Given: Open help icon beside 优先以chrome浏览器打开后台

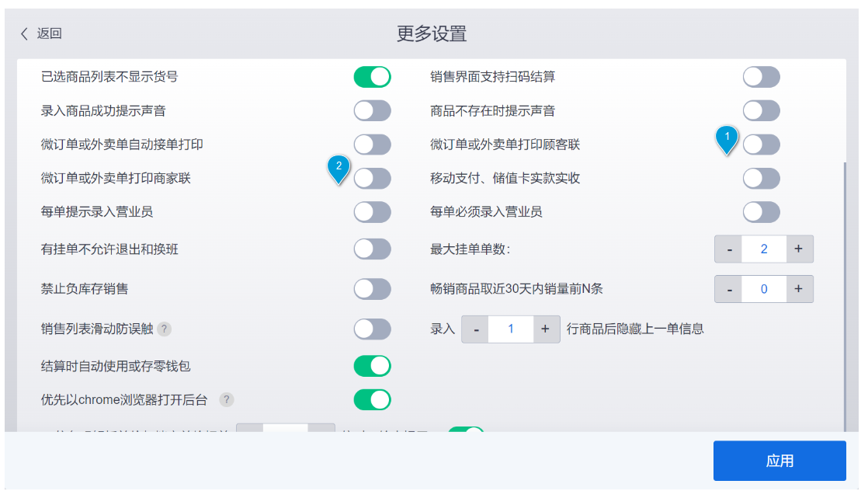Looking at the screenshot, I should (227, 399).
